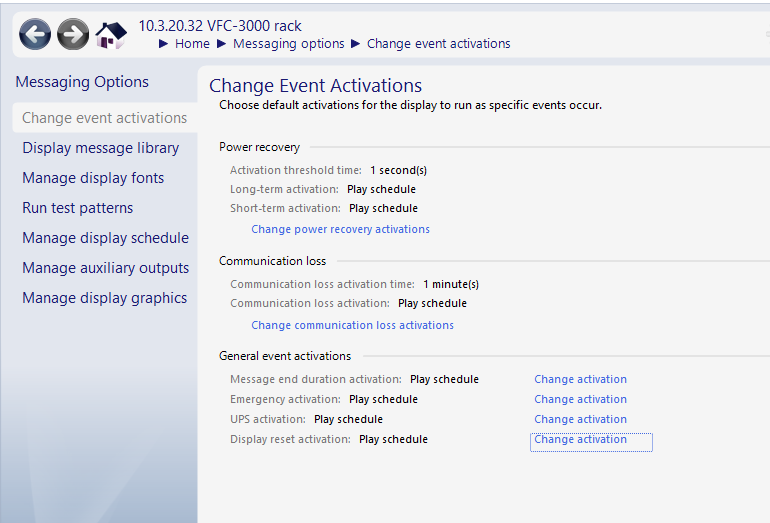Screen dimensions: 770x523
Task: Open Manage auxiliary outputs
Action: pos(105,268)
